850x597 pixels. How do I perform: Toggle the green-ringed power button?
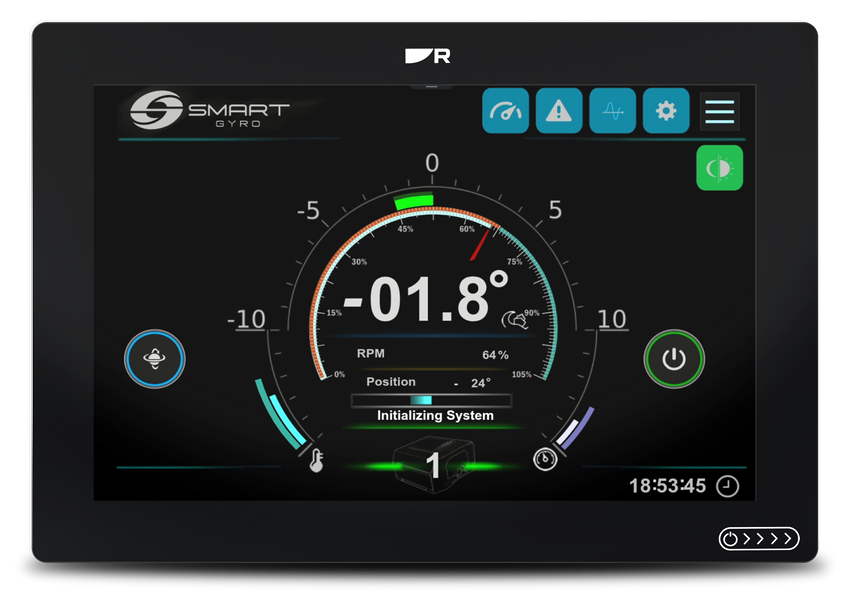click(674, 359)
